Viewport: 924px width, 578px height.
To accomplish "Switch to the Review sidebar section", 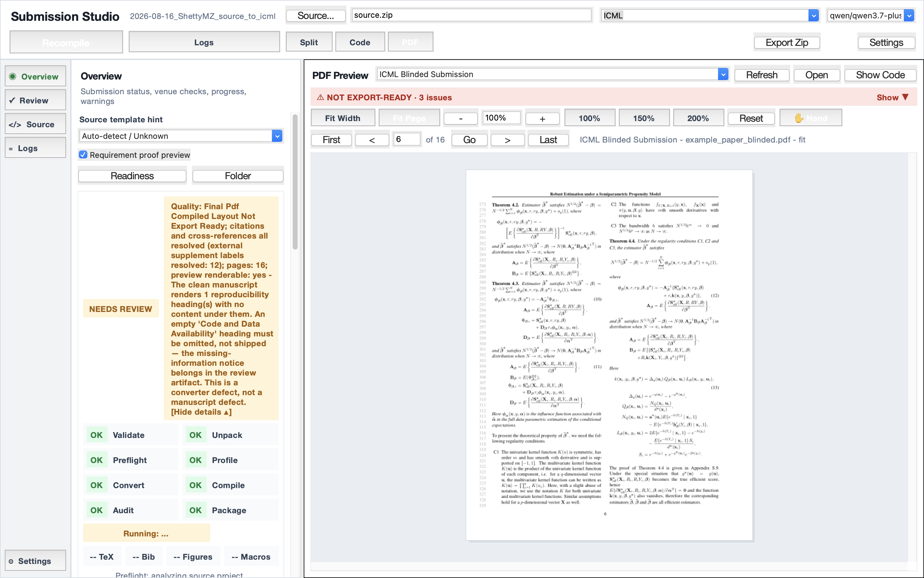I will pyautogui.click(x=35, y=100).
